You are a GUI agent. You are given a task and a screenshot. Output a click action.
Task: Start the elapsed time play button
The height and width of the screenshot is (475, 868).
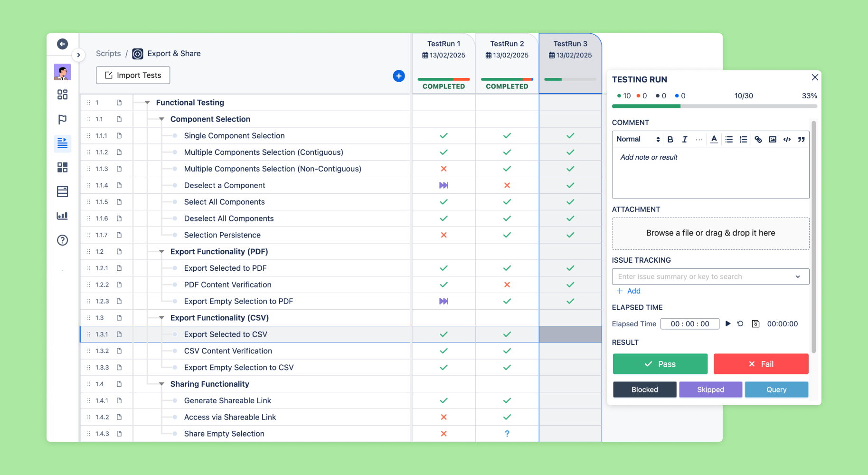tap(728, 323)
